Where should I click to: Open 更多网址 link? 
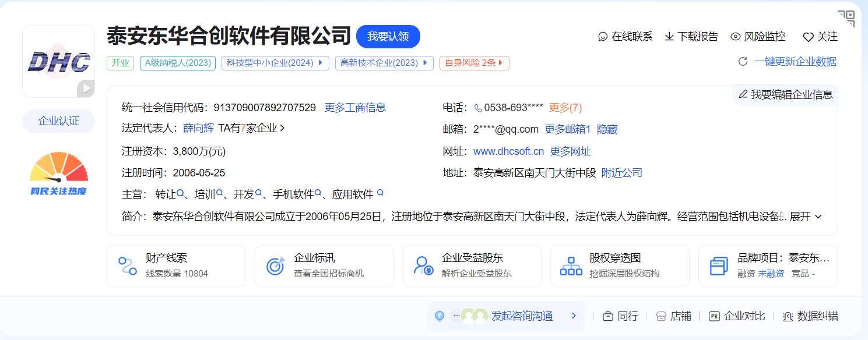click(x=571, y=151)
